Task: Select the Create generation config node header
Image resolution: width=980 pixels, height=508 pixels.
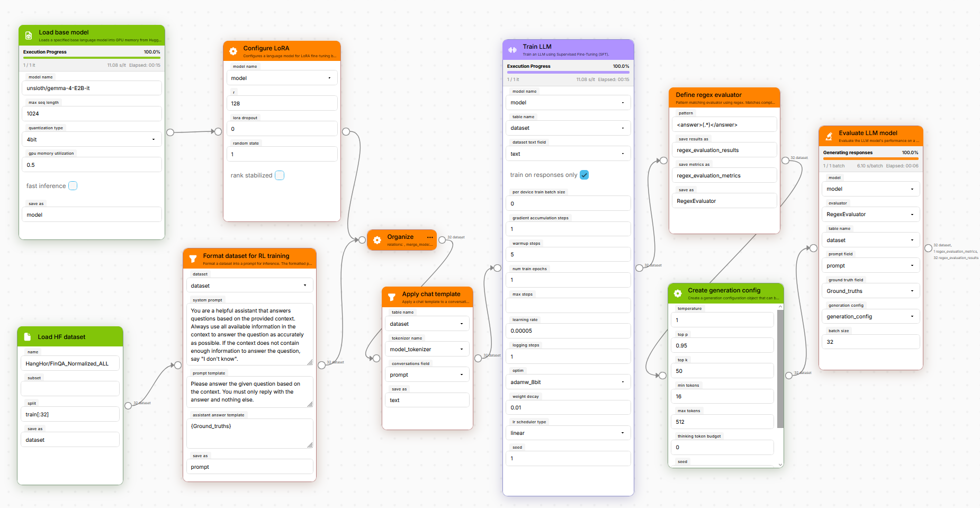Action: (x=726, y=293)
